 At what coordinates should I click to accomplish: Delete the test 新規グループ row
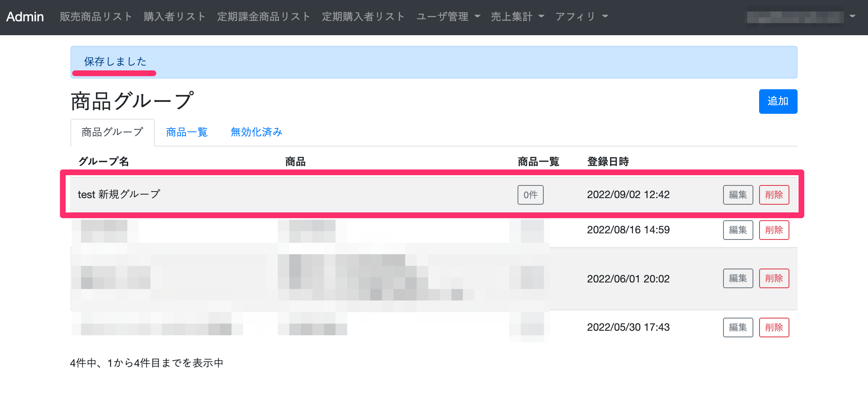click(x=774, y=195)
